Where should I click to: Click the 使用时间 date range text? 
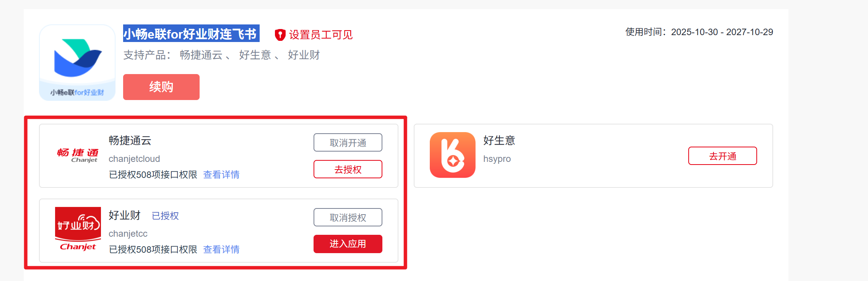point(699,32)
